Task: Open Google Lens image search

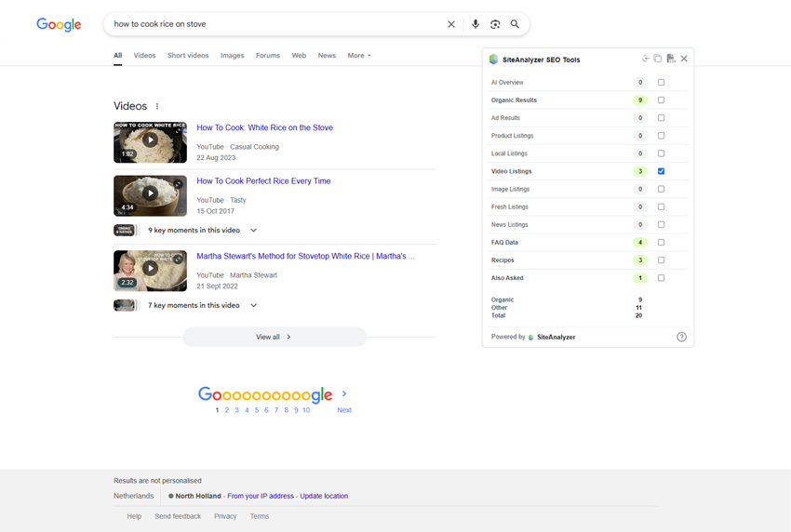Action: point(495,24)
